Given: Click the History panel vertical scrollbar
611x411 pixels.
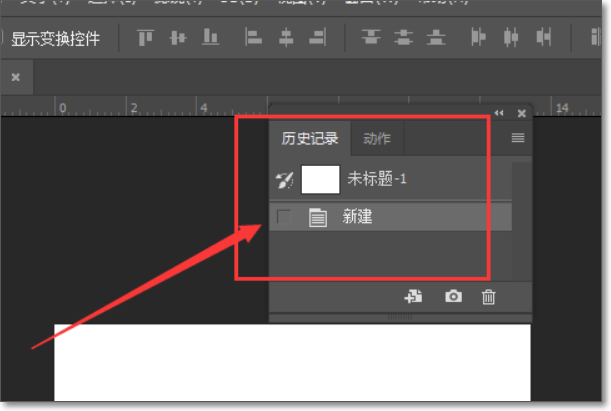Looking at the screenshot, I should [x=521, y=221].
